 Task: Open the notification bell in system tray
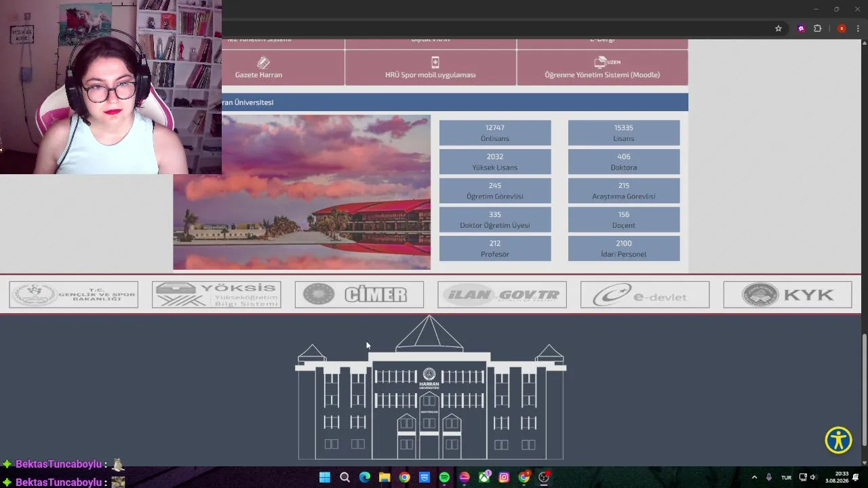(x=856, y=477)
